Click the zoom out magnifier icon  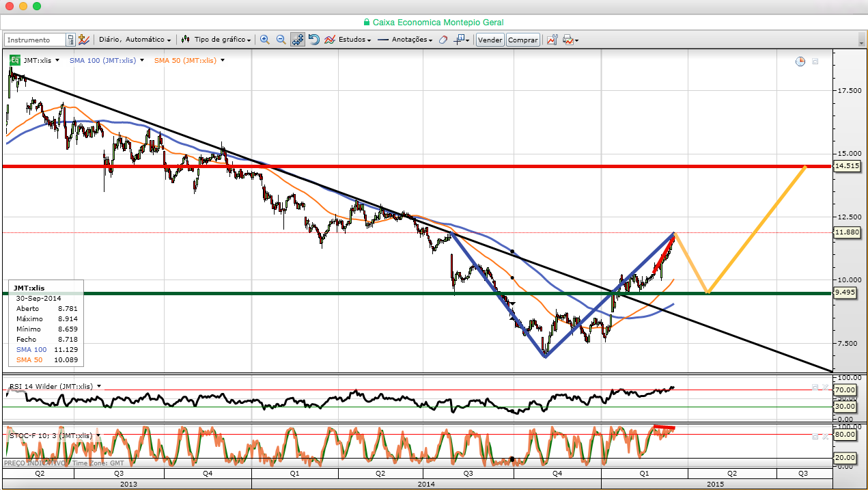pos(281,40)
